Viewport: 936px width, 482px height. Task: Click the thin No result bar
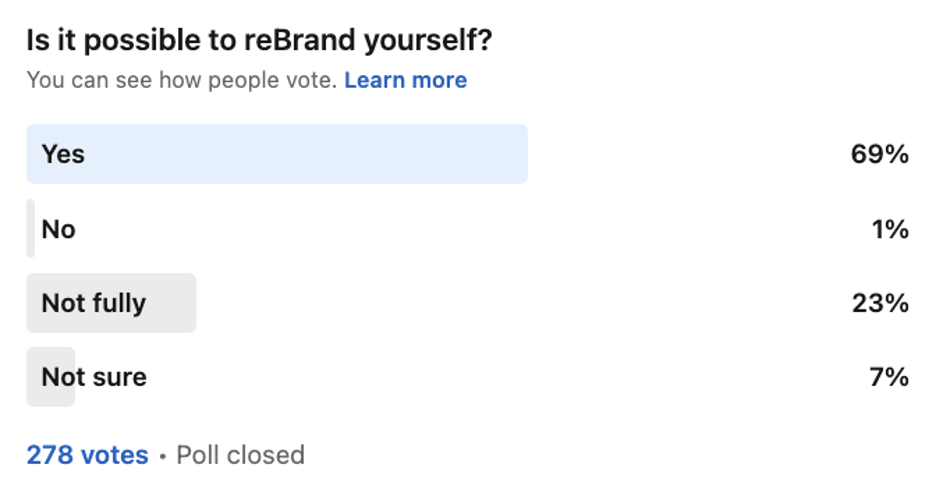pyautogui.click(x=30, y=229)
